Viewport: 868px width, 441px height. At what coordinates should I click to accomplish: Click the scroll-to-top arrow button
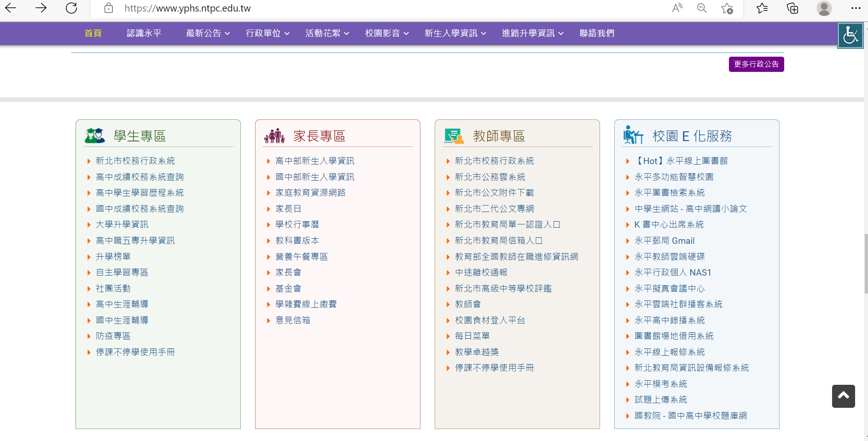[843, 396]
